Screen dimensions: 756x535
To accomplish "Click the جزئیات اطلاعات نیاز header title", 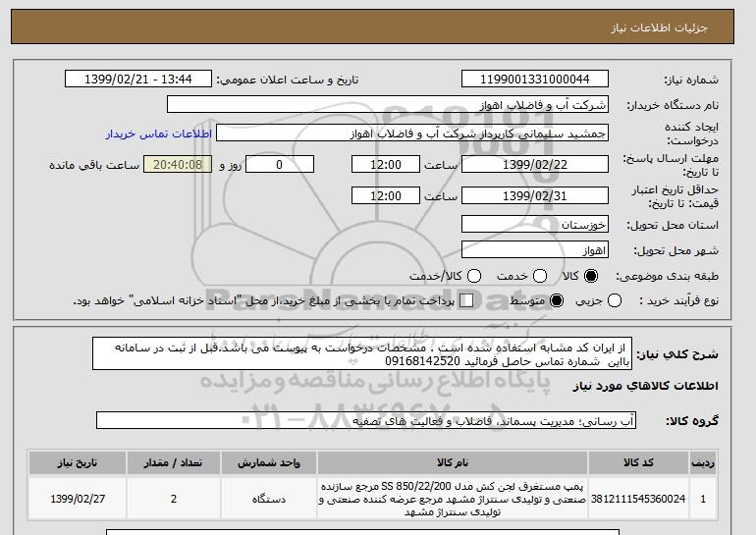I will click(659, 27).
